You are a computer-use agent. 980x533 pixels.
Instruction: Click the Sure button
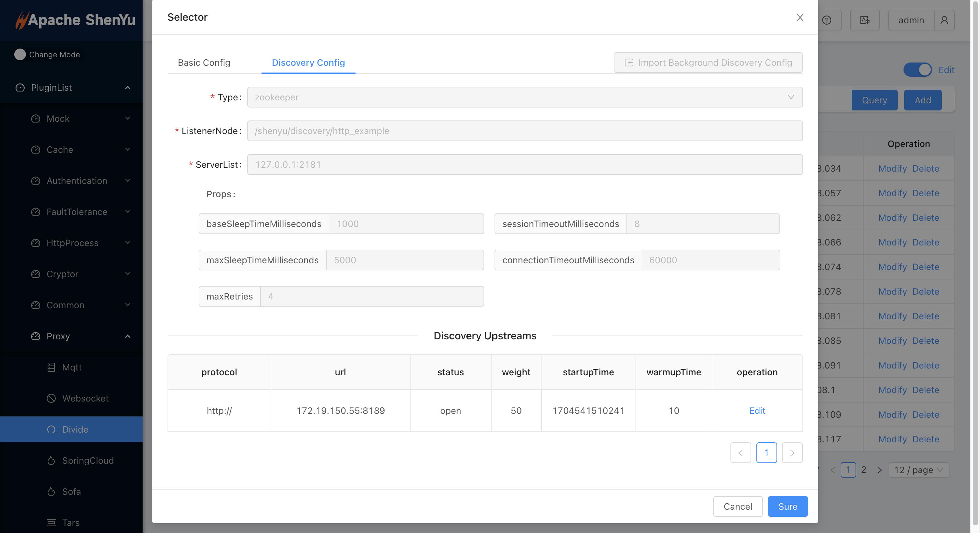(787, 506)
